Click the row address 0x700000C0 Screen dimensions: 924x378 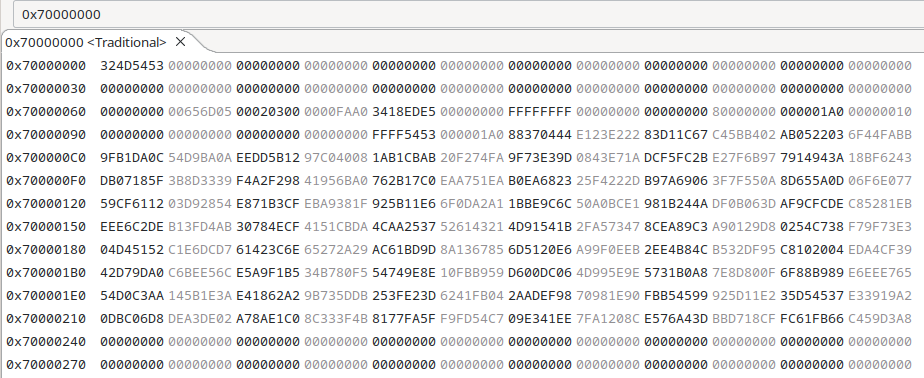tap(46, 157)
